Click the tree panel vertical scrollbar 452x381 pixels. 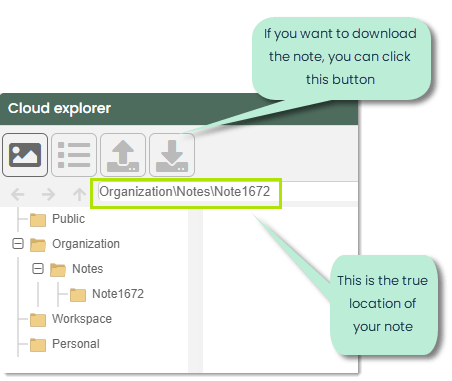(195, 290)
